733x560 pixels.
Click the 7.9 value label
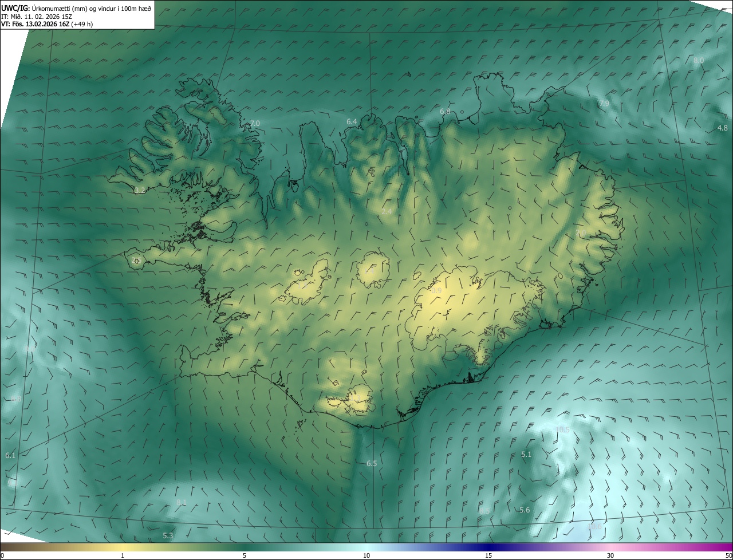(x=604, y=103)
